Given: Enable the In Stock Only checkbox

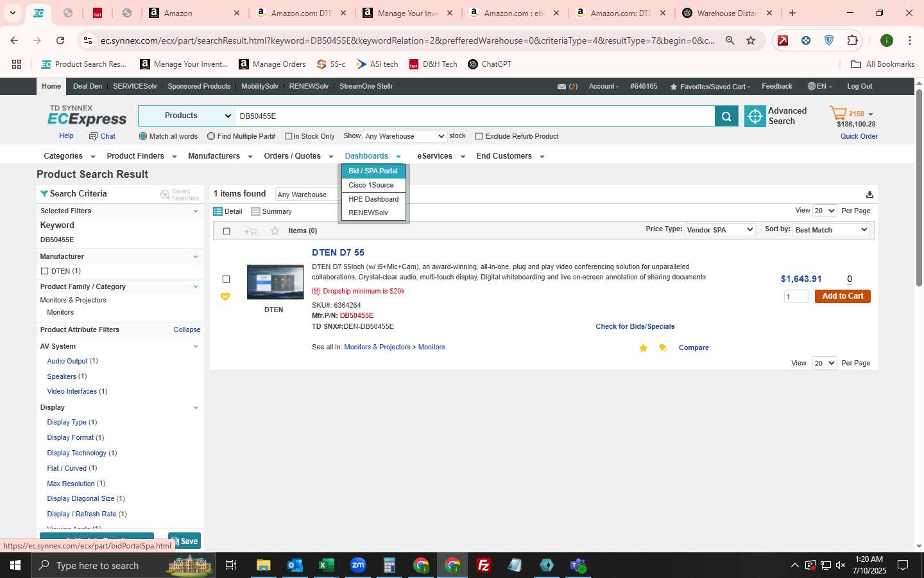Looking at the screenshot, I should (289, 136).
